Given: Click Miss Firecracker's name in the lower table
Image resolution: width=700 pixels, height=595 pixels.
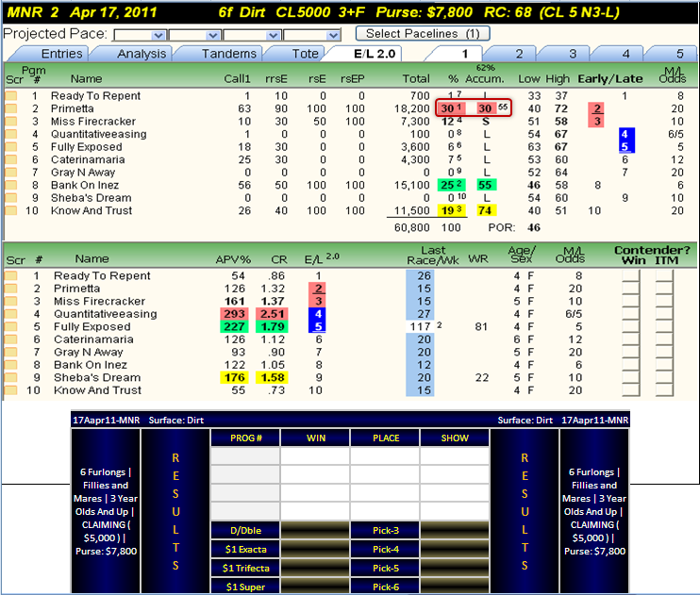Looking at the screenshot, I should coord(100,302).
